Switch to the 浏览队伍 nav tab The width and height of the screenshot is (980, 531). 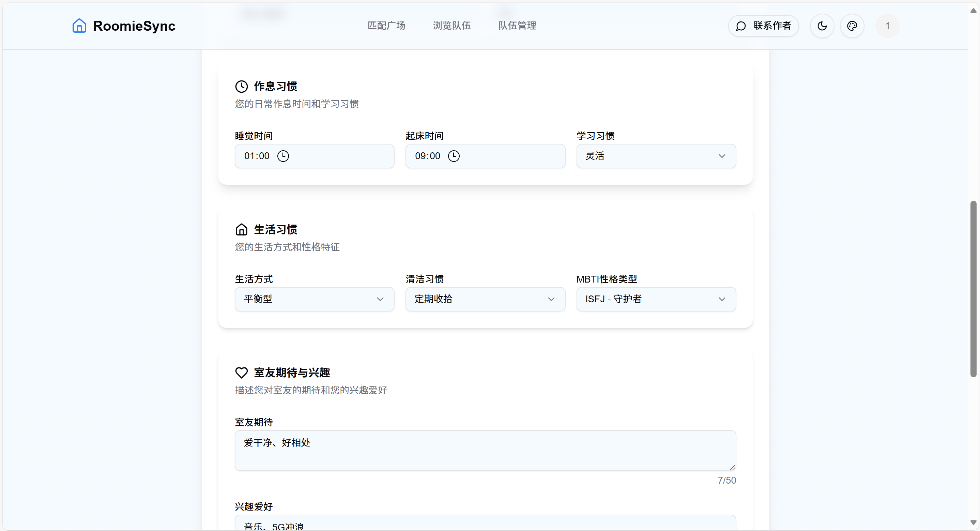pyautogui.click(x=451, y=26)
